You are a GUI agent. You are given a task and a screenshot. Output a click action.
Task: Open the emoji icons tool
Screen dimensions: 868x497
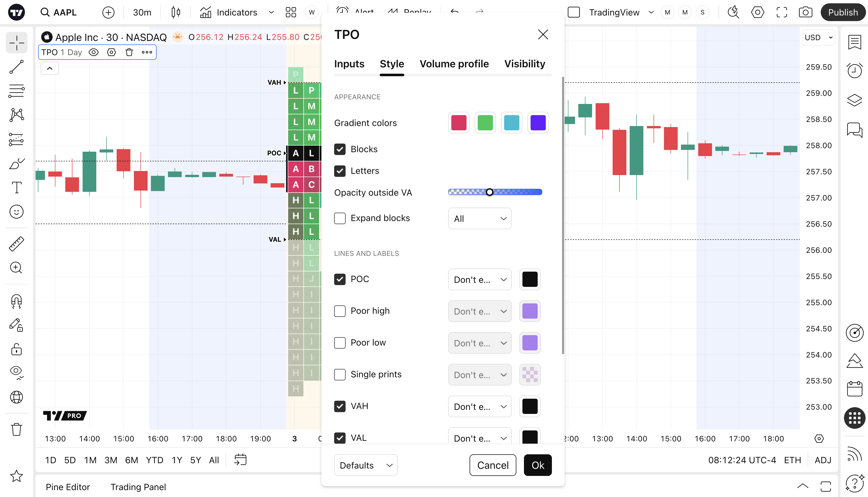(x=16, y=212)
